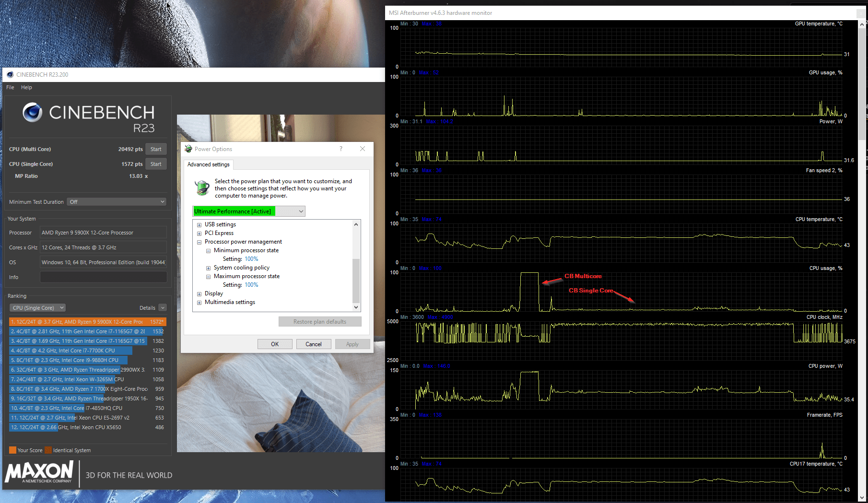Open the Ultimate Performance power plan dropdown

249,211
